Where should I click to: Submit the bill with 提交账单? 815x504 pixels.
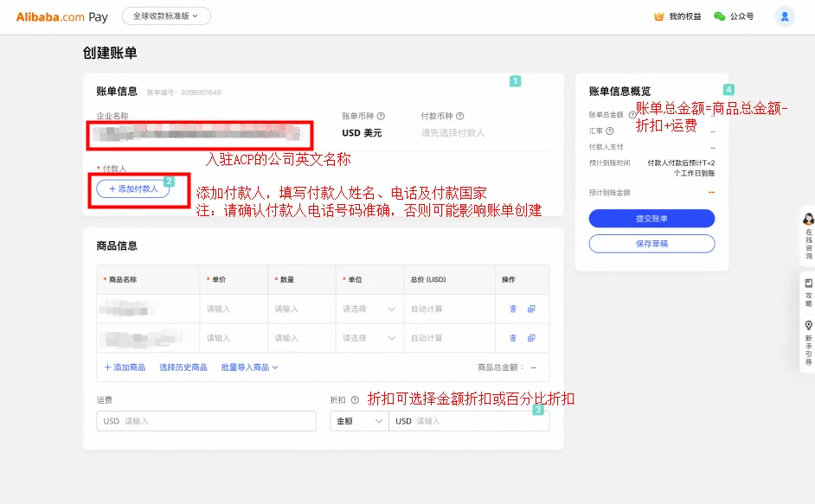pyautogui.click(x=651, y=218)
